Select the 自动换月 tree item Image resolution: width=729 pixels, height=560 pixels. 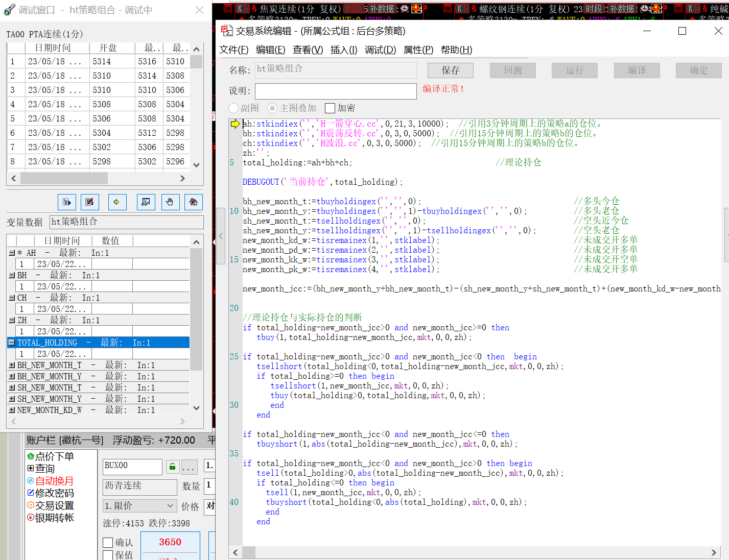click(x=54, y=481)
